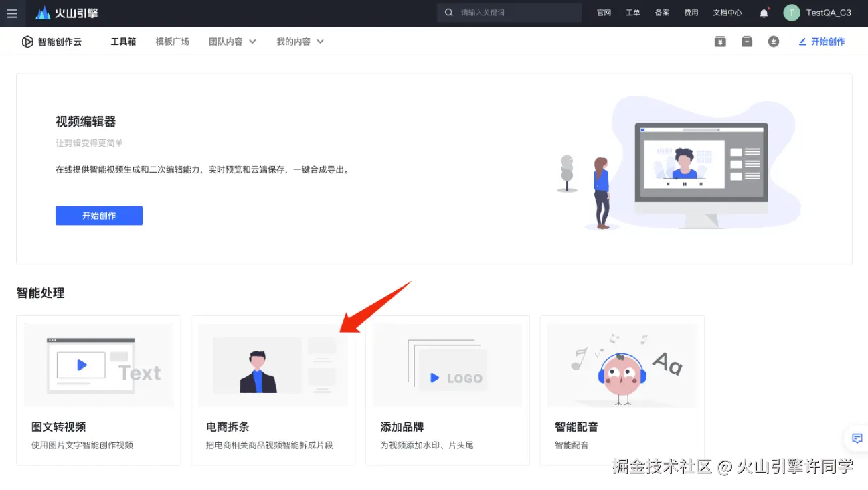The image size is (868, 490).
Task: Click the 添加品牌 title
Action: [x=402, y=427]
